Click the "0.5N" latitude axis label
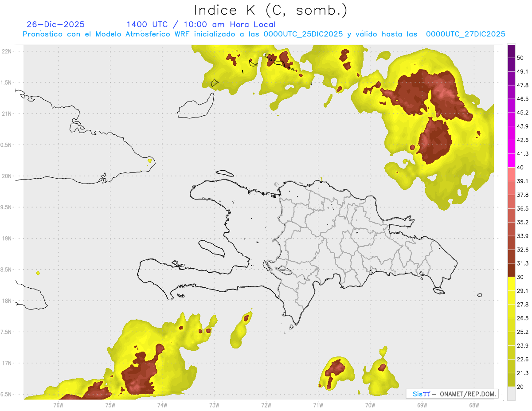Viewport: 532px width, 411px height. [7, 145]
